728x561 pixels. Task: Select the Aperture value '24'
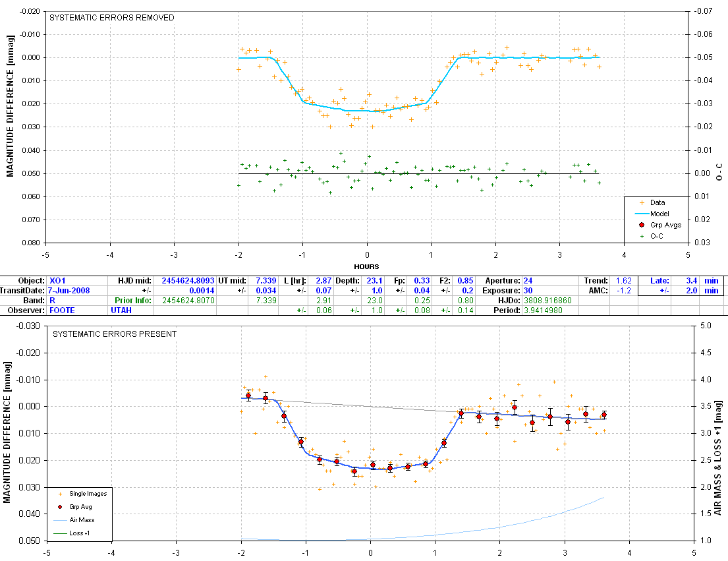coord(528,281)
